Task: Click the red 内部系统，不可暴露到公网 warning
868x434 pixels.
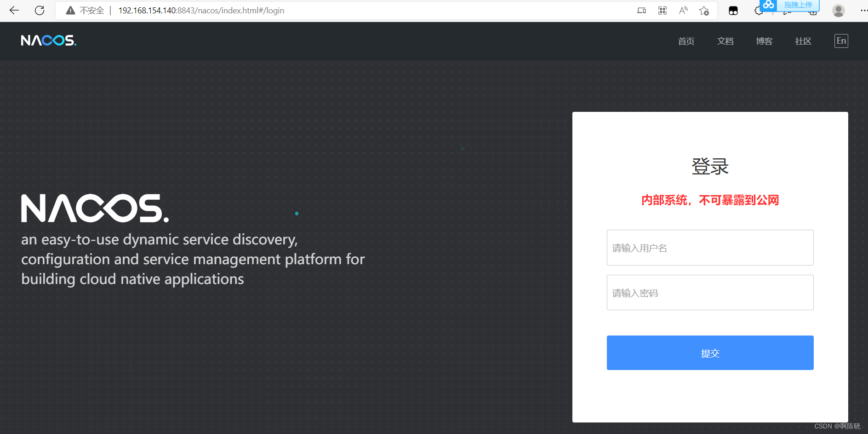Action: click(710, 200)
